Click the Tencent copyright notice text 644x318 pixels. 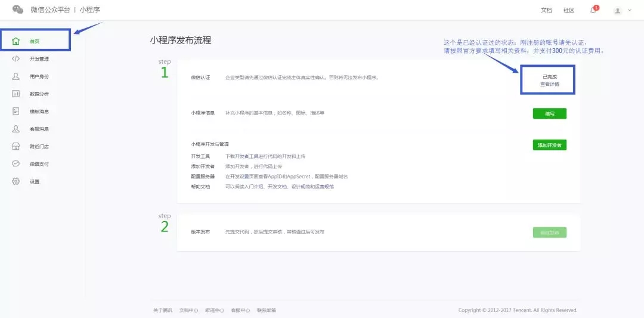click(x=518, y=310)
